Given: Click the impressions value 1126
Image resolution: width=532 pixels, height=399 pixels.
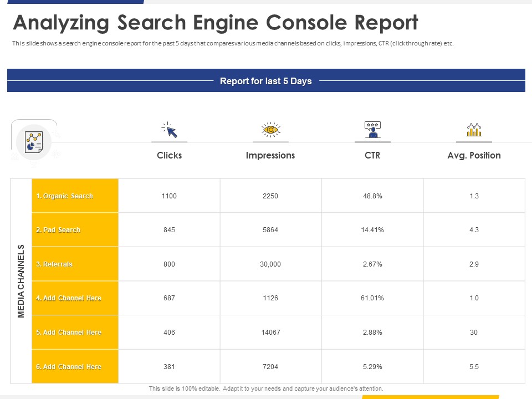Looking at the screenshot, I should (270, 298).
